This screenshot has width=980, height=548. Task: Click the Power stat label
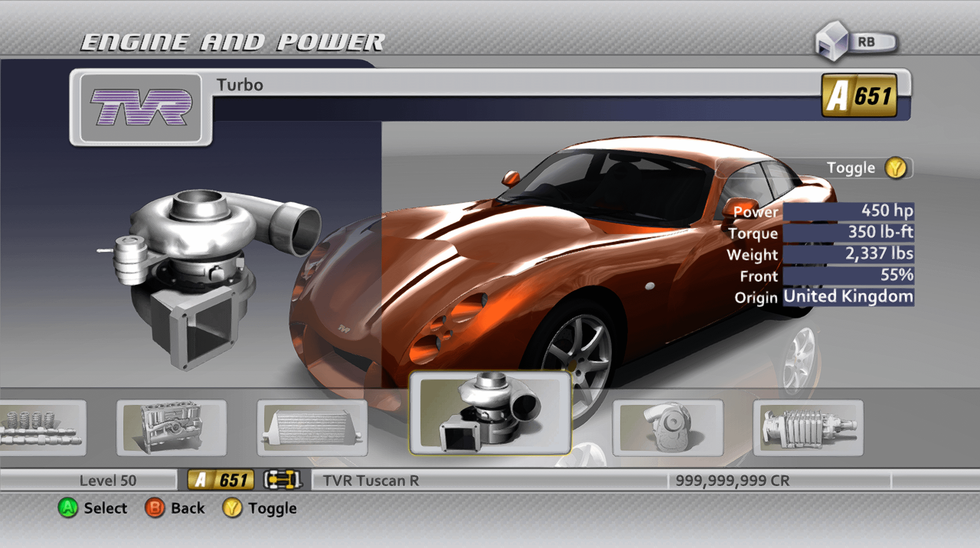click(x=756, y=212)
